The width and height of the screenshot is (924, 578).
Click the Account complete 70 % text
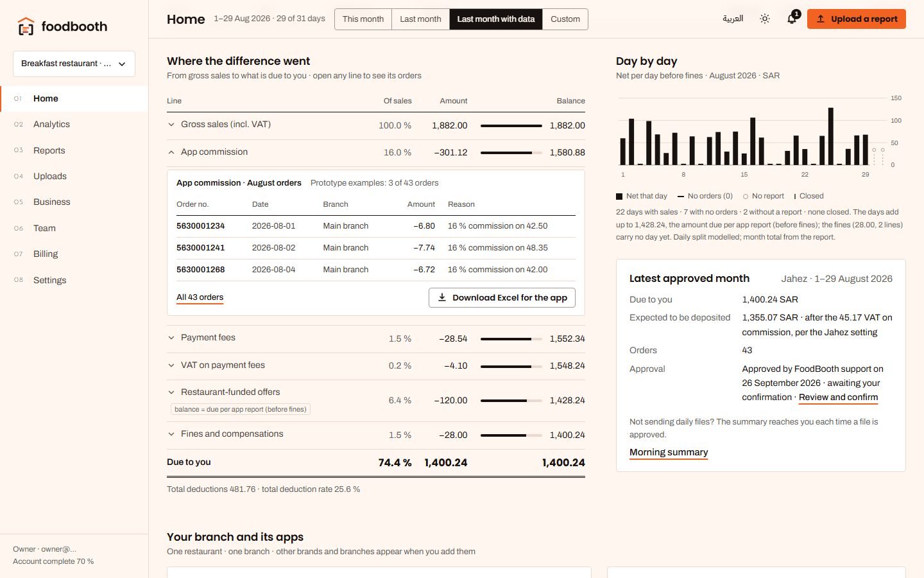pyautogui.click(x=53, y=561)
